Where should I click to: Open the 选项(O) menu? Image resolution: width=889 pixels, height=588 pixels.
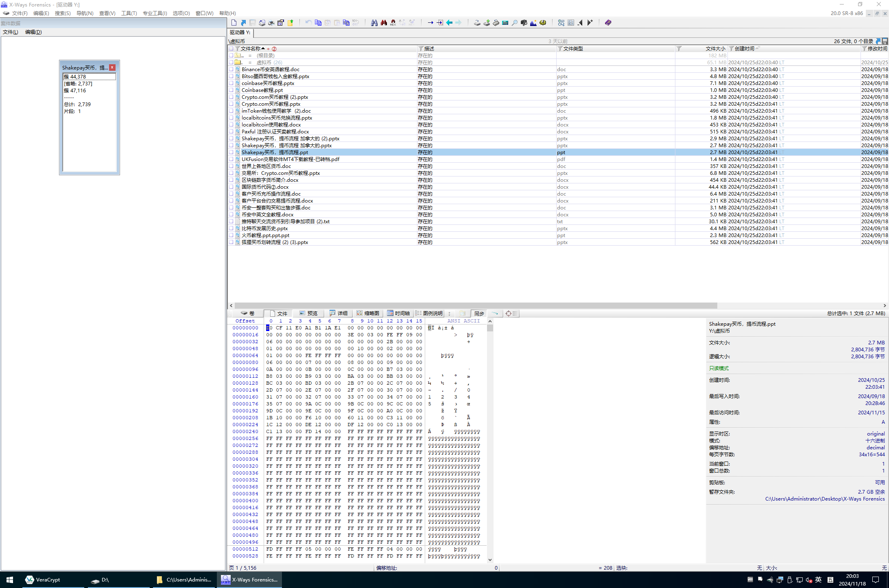pos(181,13)
